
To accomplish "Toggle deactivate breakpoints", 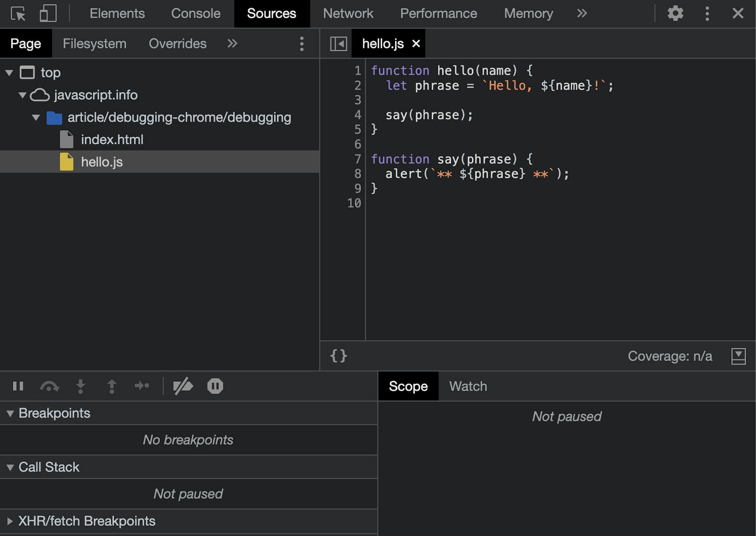I will (x=183, y=386).
